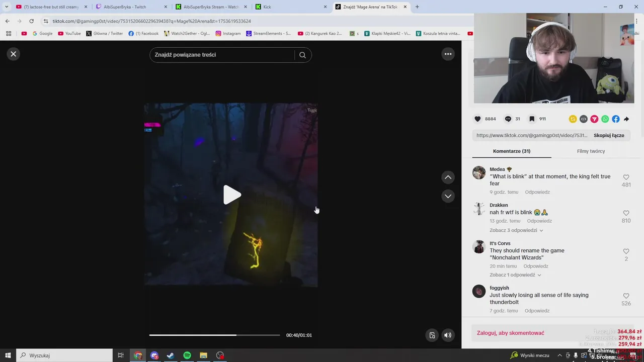
Task: Open the three-dots more options menu
Action: pyautogui.click(x=448, y=54)
